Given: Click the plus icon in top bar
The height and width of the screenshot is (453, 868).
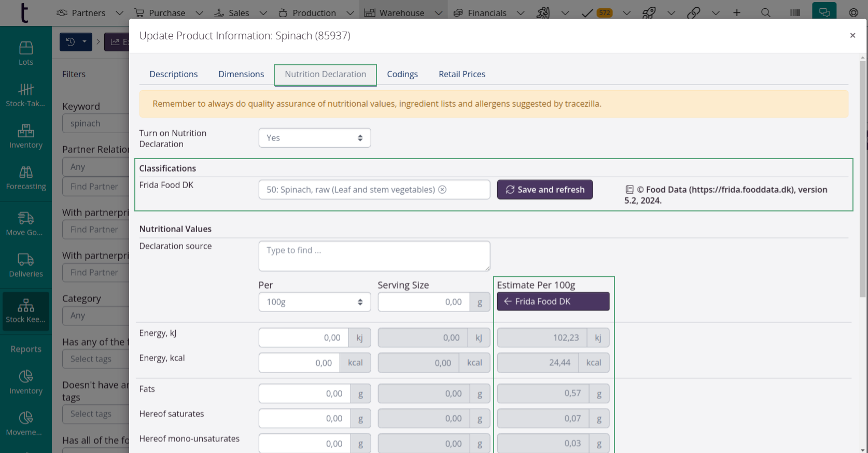Looking at the screenshot, I should click(736, 13).
